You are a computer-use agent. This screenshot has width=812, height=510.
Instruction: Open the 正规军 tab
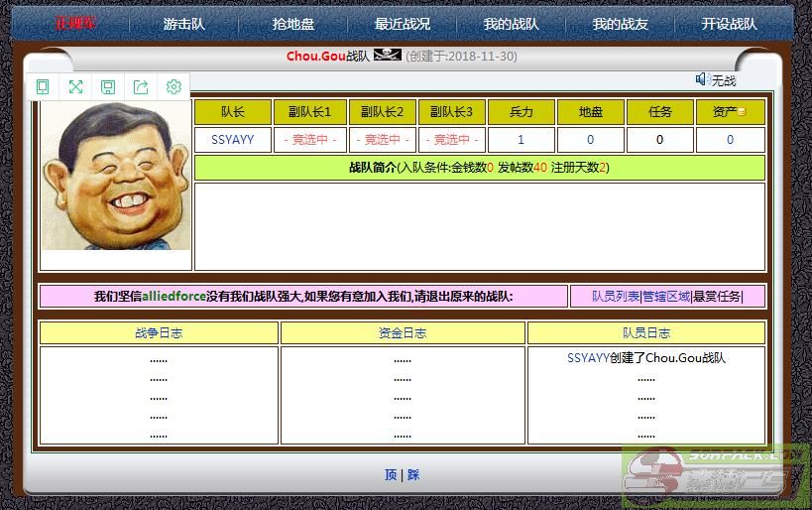click(75, 24)
